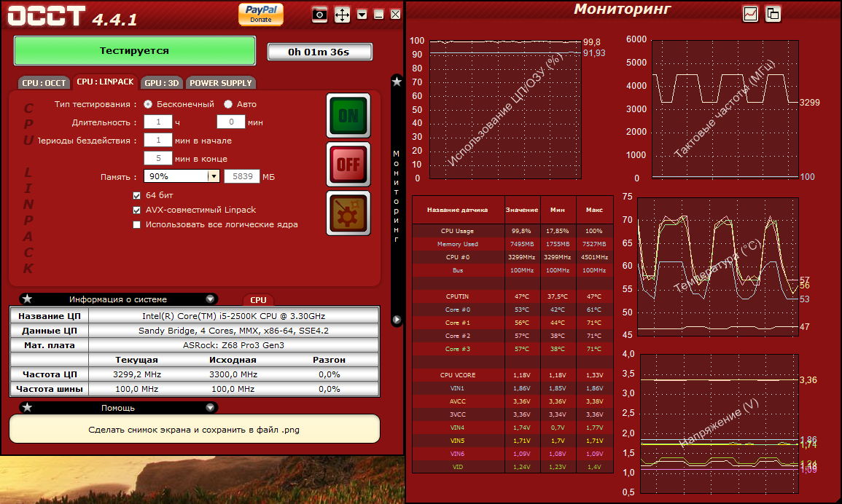Click the Макс column header
The height and width of the screenshot is (504, 842).
594,210
